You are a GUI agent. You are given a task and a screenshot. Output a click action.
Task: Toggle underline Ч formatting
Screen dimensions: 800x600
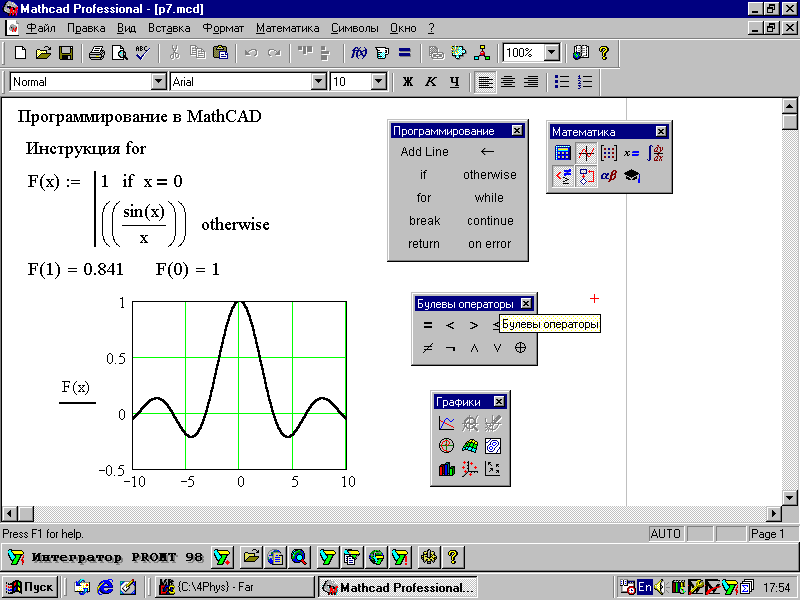click(x=455, y=82)
